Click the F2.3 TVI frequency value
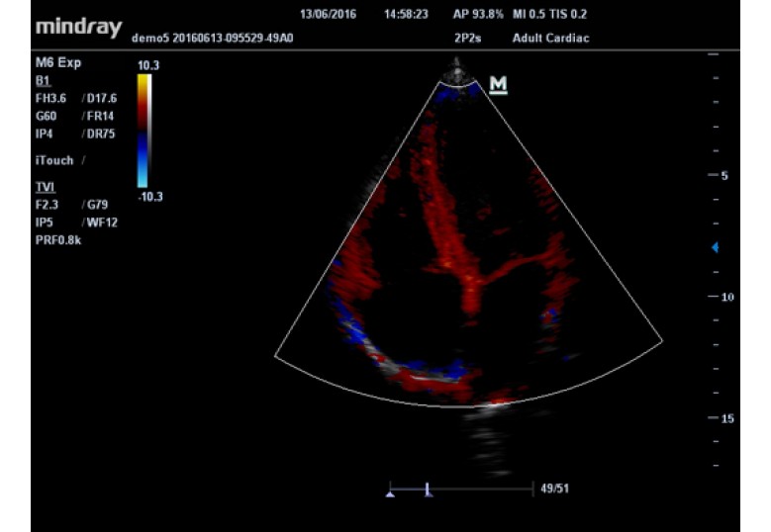The width and height of the screenshot is (771, 532). (48, 205)
